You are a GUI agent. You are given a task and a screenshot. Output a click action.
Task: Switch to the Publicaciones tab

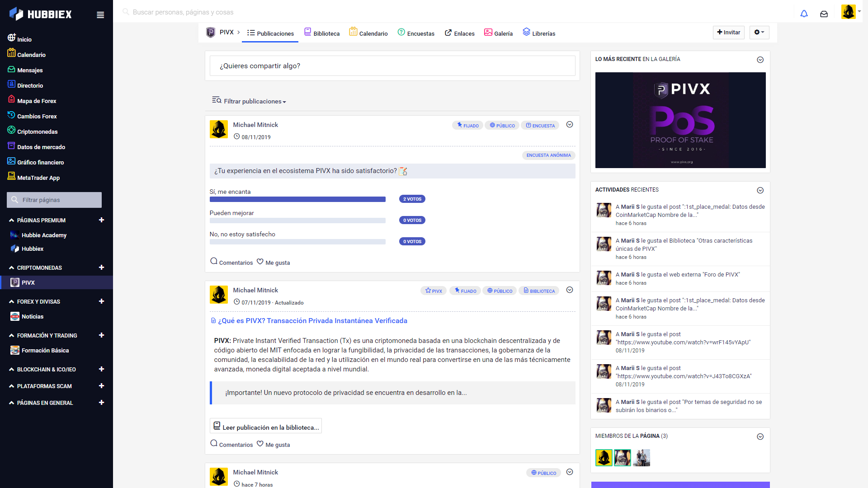[x=270, y=33]
